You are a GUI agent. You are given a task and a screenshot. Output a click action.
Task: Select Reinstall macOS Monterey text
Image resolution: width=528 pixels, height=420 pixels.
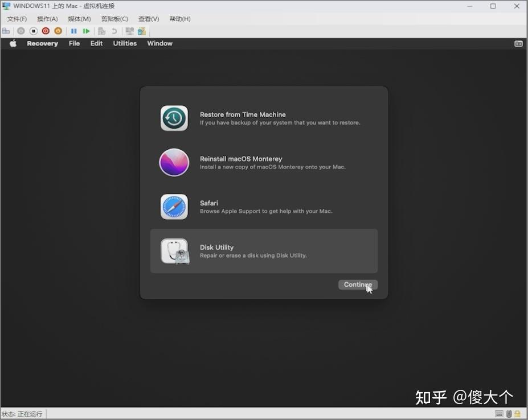pos(241,159)
